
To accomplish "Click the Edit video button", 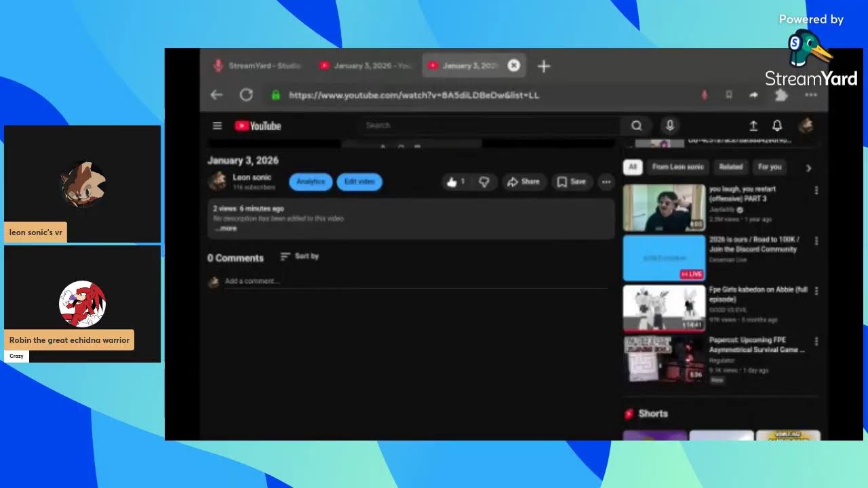I will click(359, 182).
